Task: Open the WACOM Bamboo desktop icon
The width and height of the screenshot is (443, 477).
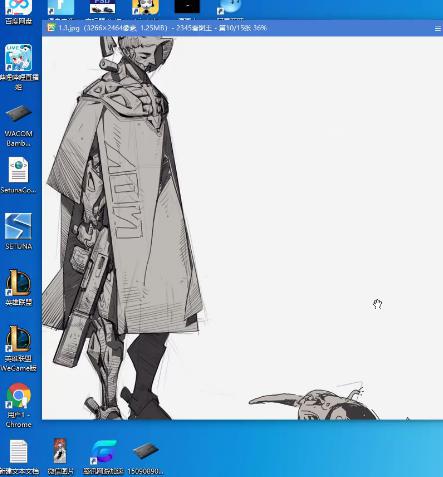Action: 19,126
